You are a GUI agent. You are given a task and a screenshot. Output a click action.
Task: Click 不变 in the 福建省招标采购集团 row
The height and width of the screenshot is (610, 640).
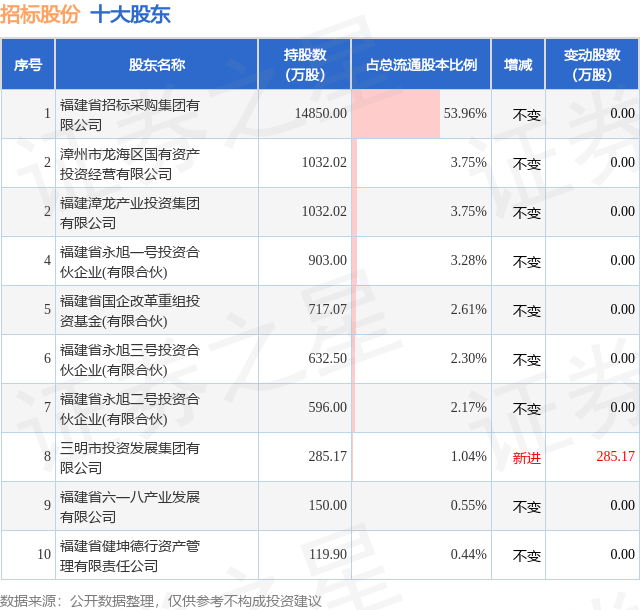tap(527, 115)
